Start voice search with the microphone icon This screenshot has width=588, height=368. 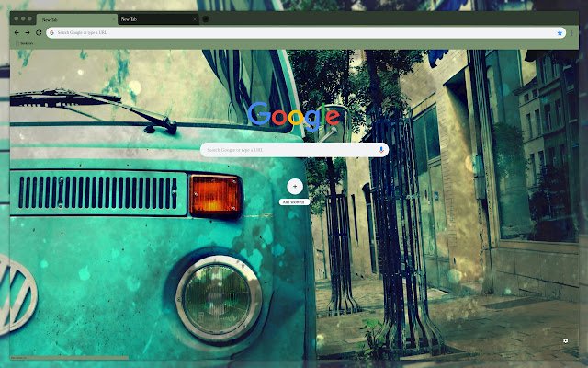pos(381,150)
